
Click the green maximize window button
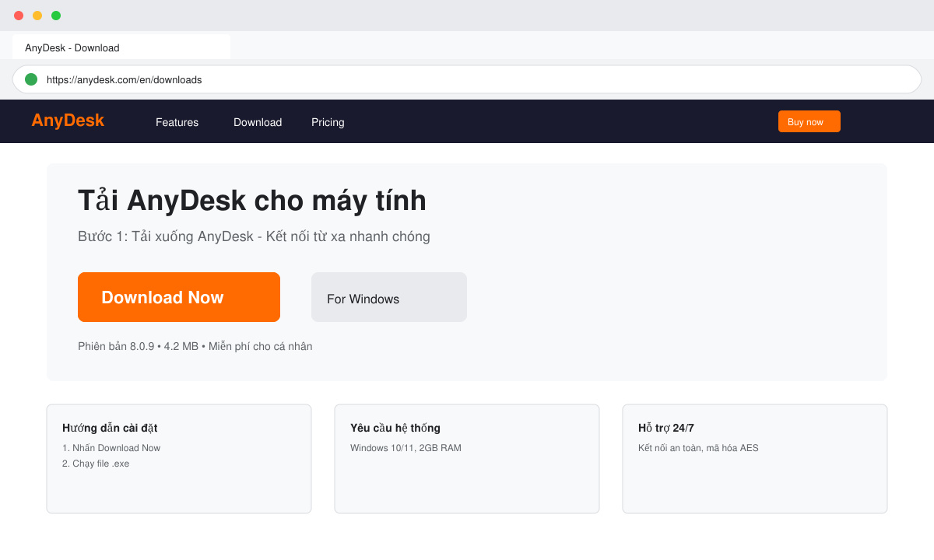[x=56, y=16]
